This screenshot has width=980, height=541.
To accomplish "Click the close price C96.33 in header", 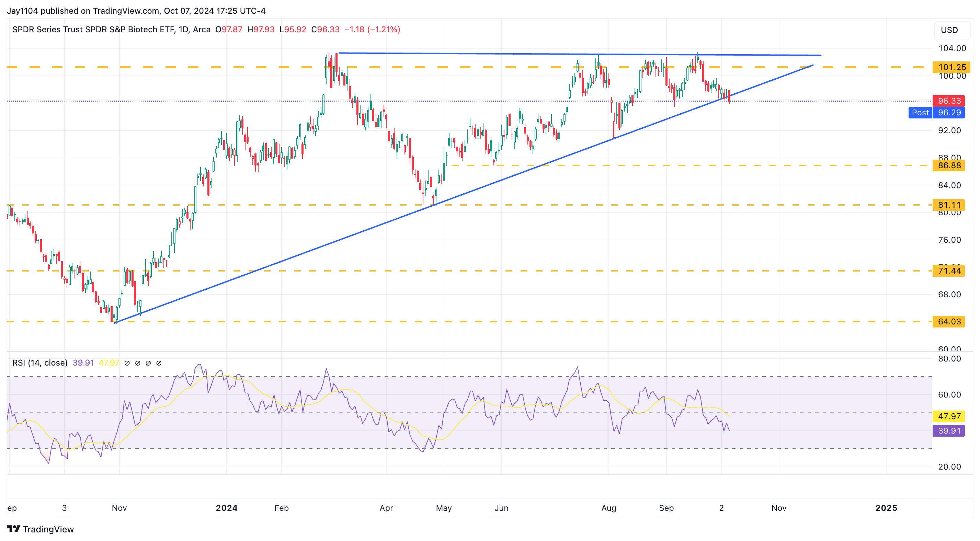I will point(325,30).
